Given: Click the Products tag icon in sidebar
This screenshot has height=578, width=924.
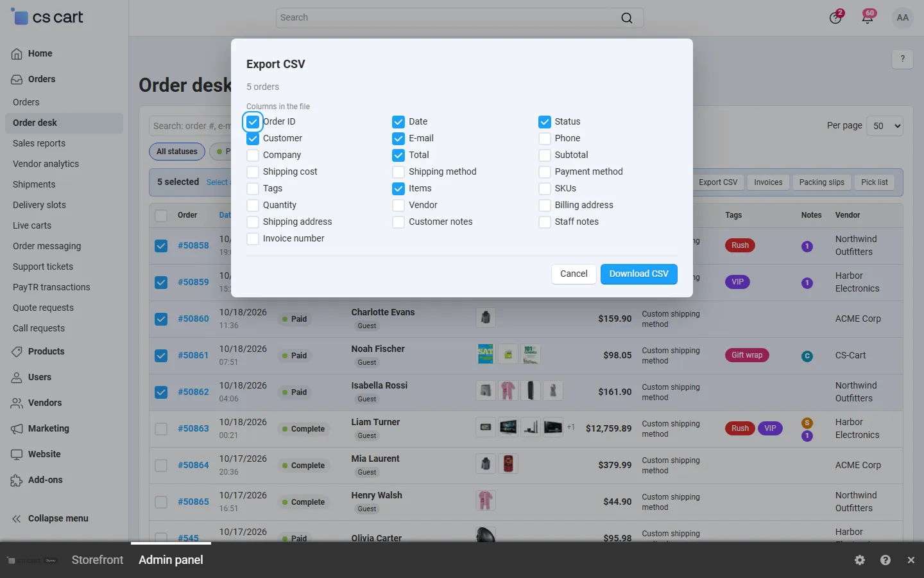Looking at the screenshot, I should click(17, 352).
